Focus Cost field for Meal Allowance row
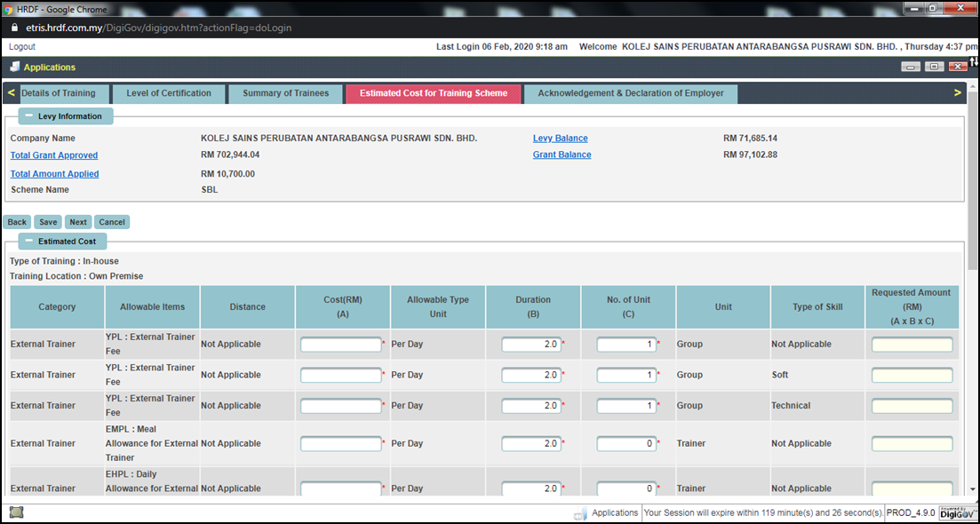Screen dimensions: 980x524 point(340,443)
